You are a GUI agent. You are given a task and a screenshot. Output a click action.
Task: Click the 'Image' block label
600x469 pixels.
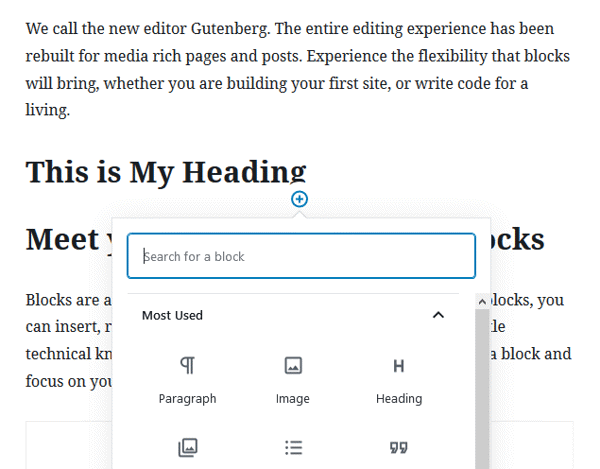[x=293, y=399]
